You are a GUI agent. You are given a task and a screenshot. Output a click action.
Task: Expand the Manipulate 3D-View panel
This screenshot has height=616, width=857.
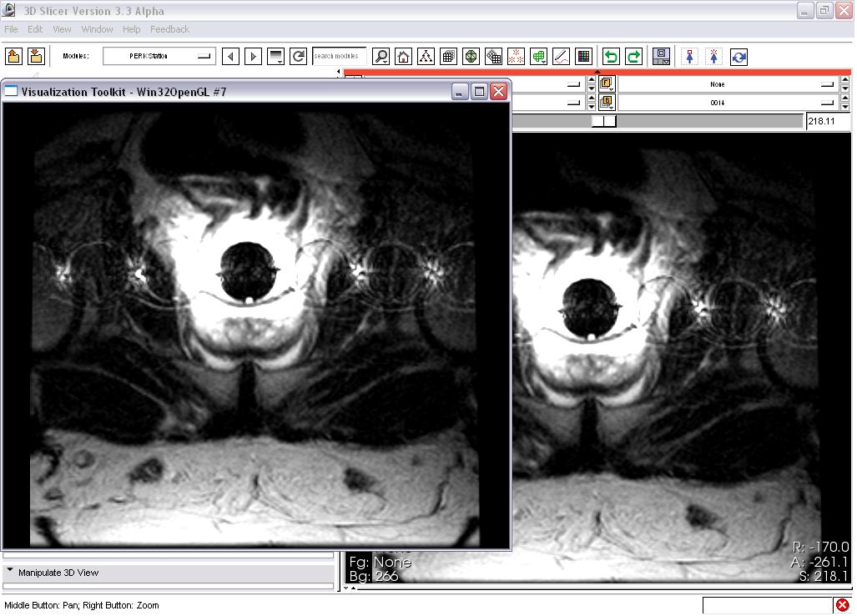[x=58, y=573]
